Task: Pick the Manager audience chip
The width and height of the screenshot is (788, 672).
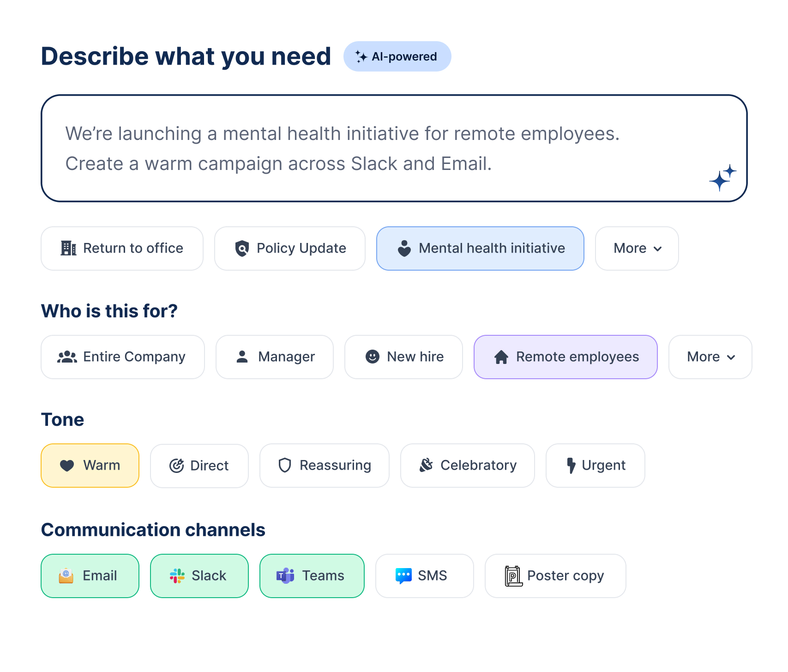Action: (x=275, y=357)
